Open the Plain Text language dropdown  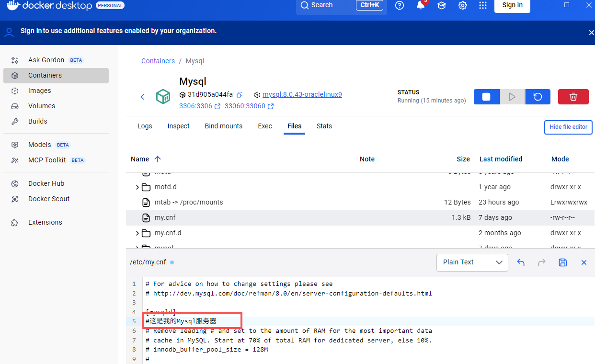[472, 262]
